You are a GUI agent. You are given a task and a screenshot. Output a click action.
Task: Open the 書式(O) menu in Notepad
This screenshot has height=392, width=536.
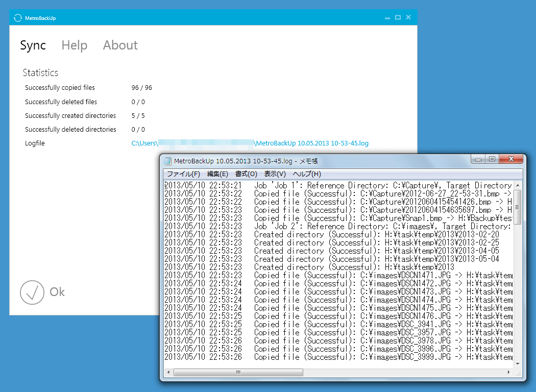tap(246, 174)
